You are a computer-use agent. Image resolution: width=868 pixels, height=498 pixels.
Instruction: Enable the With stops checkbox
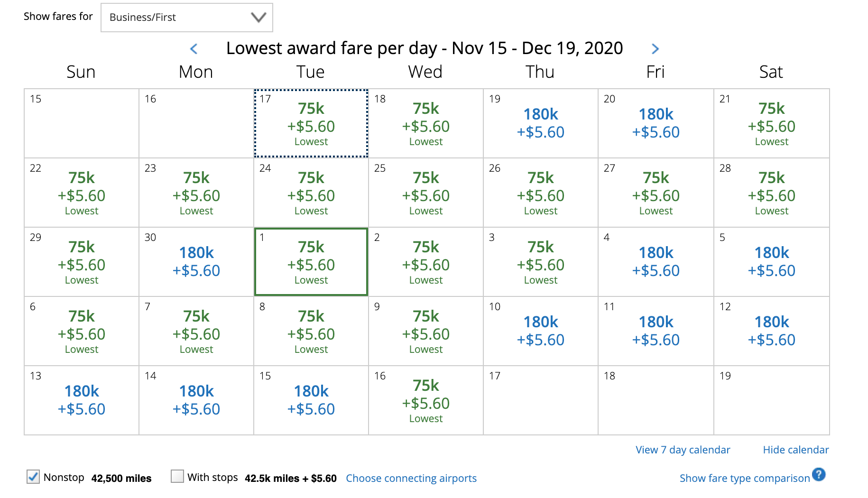(177, 476)
